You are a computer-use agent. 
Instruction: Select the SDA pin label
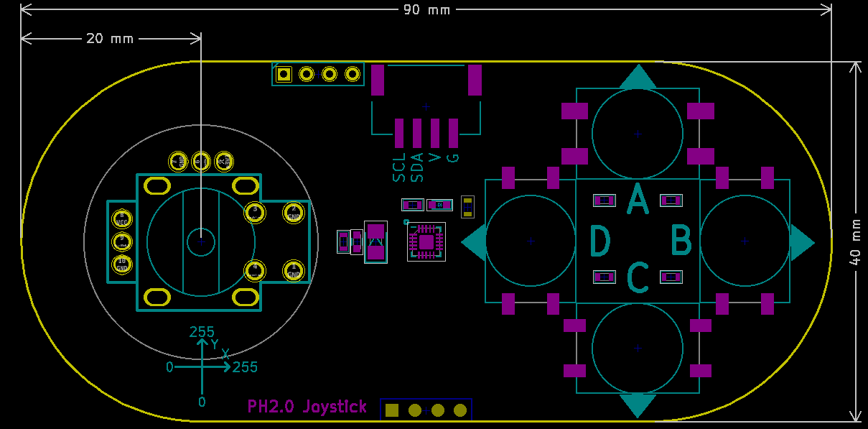coord(417,167)
